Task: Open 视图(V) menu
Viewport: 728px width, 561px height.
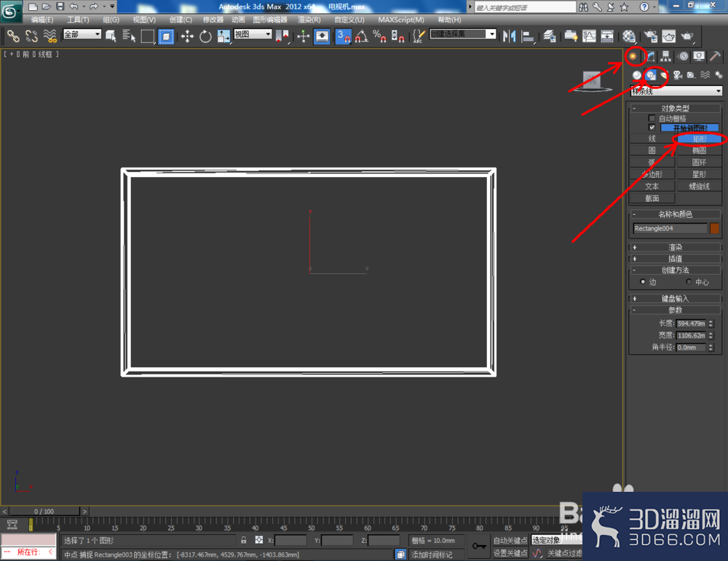Action: pyautogui.click(x=144, y=20)
